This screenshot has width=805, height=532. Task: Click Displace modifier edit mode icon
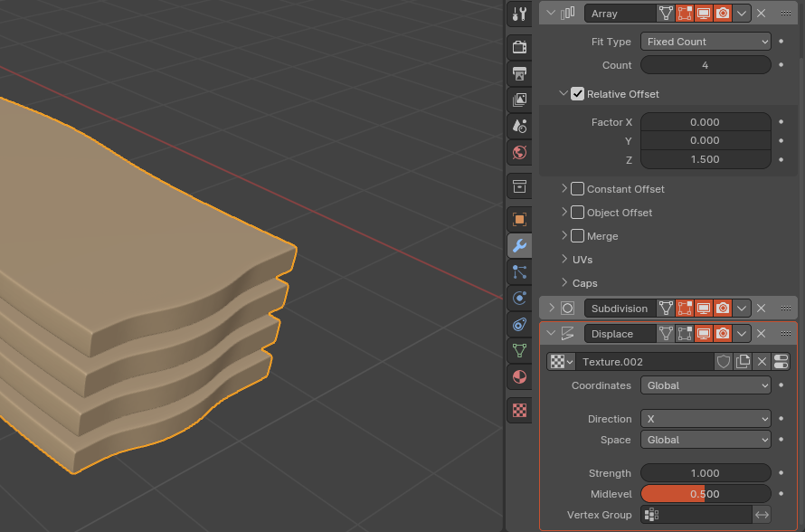685,334
